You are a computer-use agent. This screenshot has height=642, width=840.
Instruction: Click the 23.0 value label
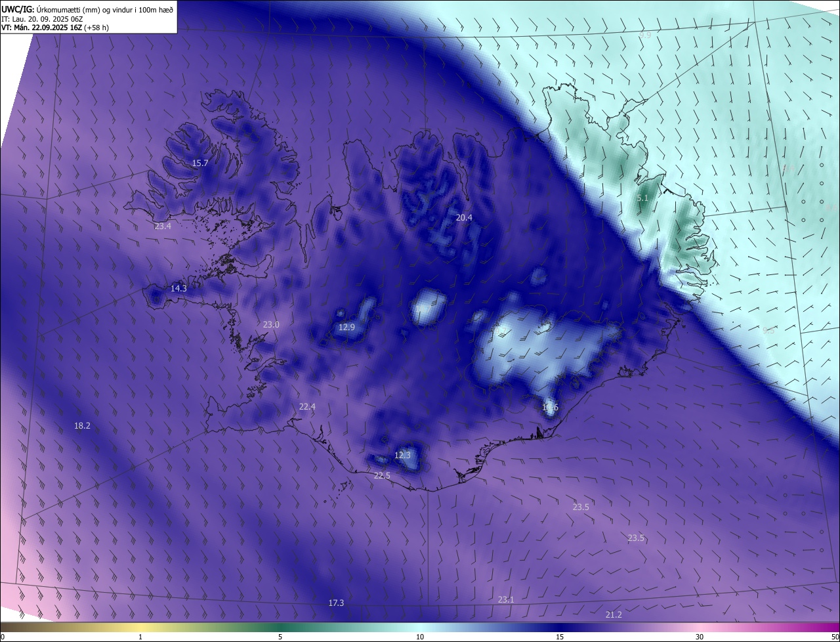pyautogui.click(x=271, y=324)
